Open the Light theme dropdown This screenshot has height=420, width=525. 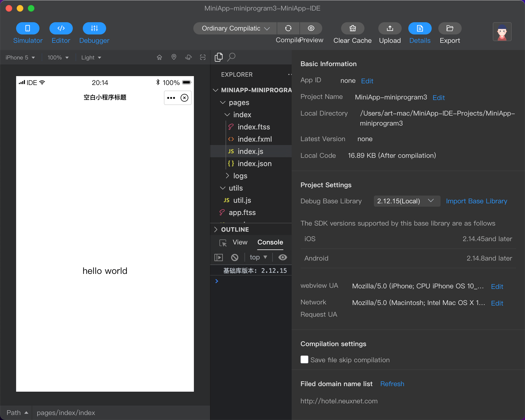[x=91, y=57]
